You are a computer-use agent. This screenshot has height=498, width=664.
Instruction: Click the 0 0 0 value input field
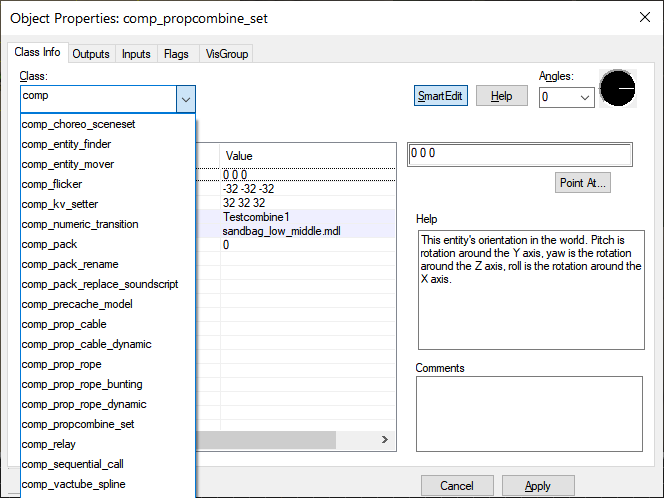click(x=520, y=154)
